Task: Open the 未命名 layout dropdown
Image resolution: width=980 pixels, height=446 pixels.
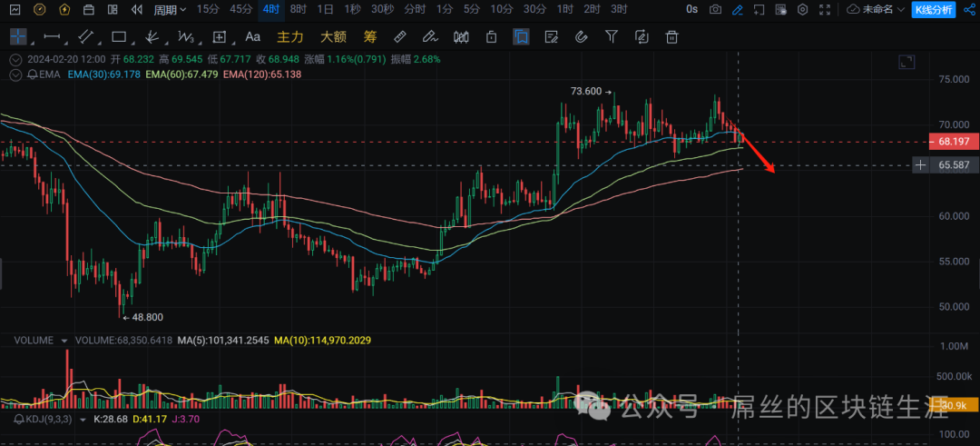Action: tap(876, 9)
